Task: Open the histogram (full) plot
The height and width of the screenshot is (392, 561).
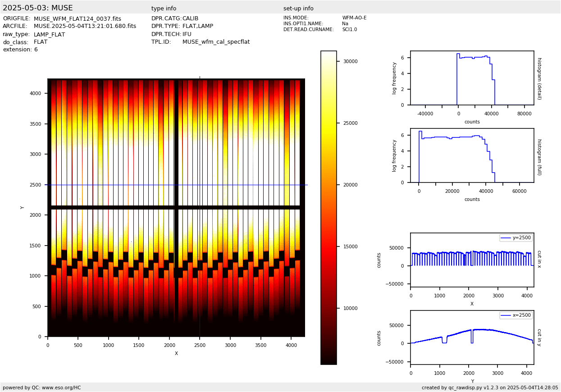Action: [x=472, y=155]
